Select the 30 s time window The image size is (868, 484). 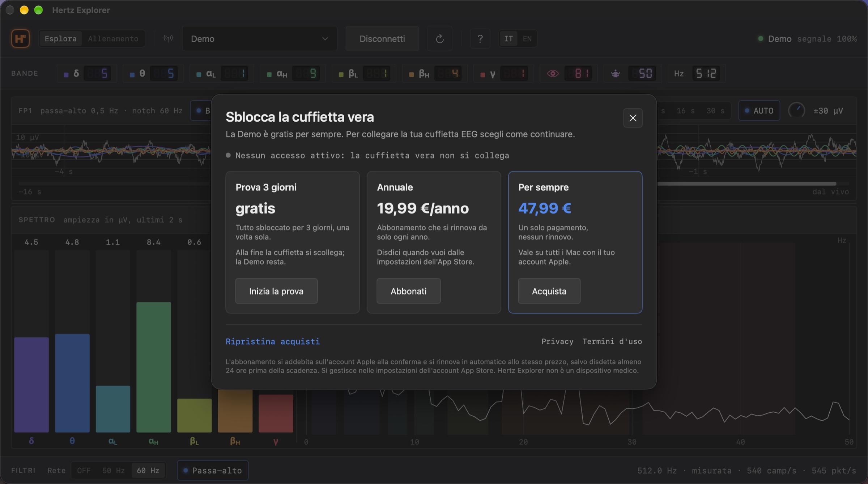715,110
